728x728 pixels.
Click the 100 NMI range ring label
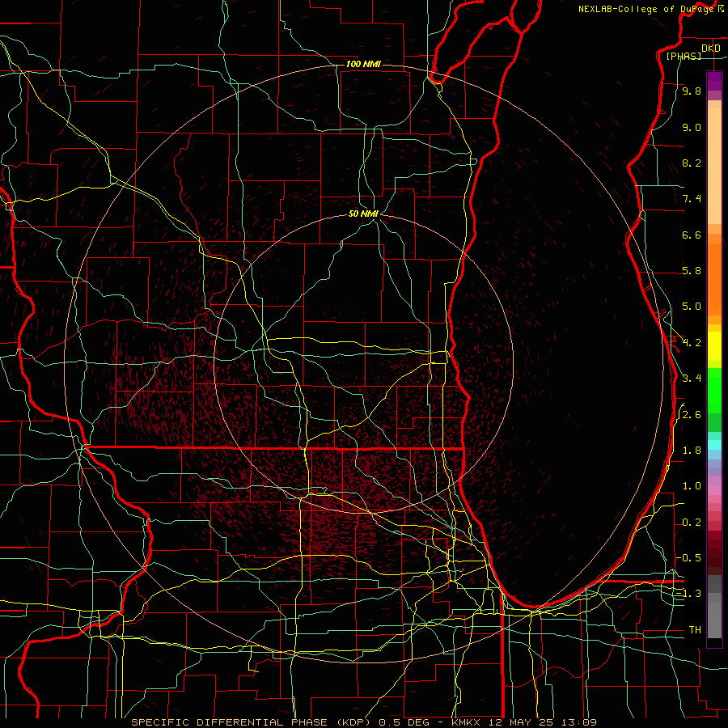(363, 64)
